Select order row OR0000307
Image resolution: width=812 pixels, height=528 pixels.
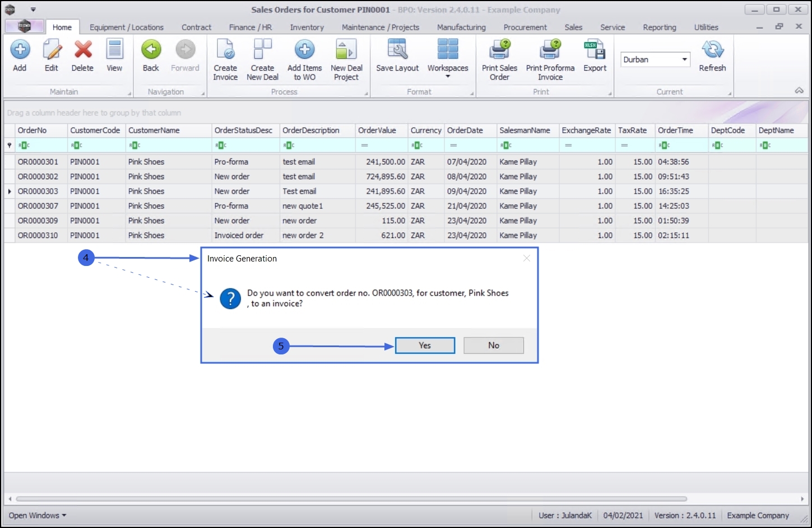(406, 206)
